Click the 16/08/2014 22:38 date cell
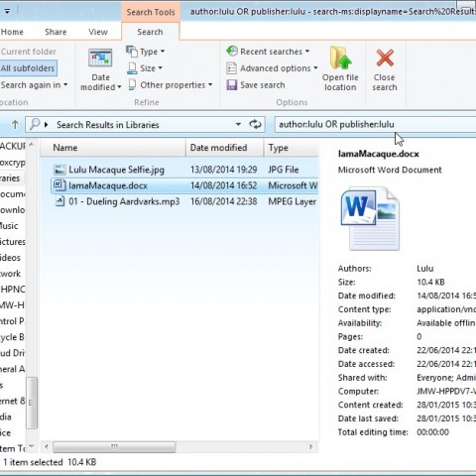Screen dimensions: 476x476 click(223, 201)
